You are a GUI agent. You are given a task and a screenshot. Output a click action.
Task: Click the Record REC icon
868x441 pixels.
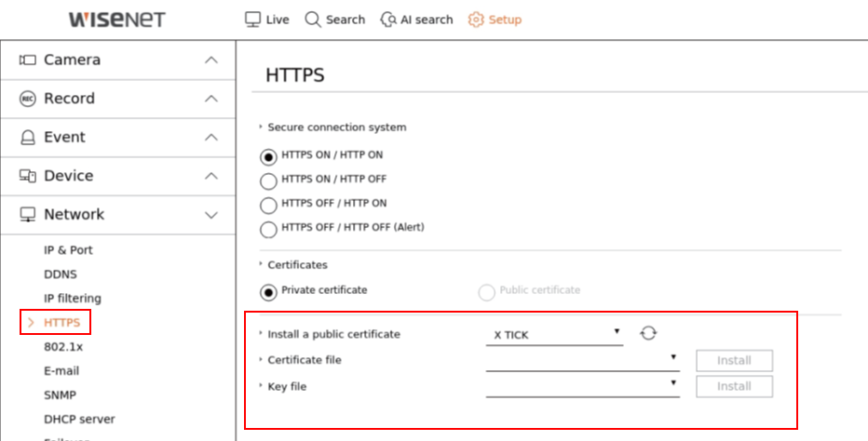click(x=28, y=99)
